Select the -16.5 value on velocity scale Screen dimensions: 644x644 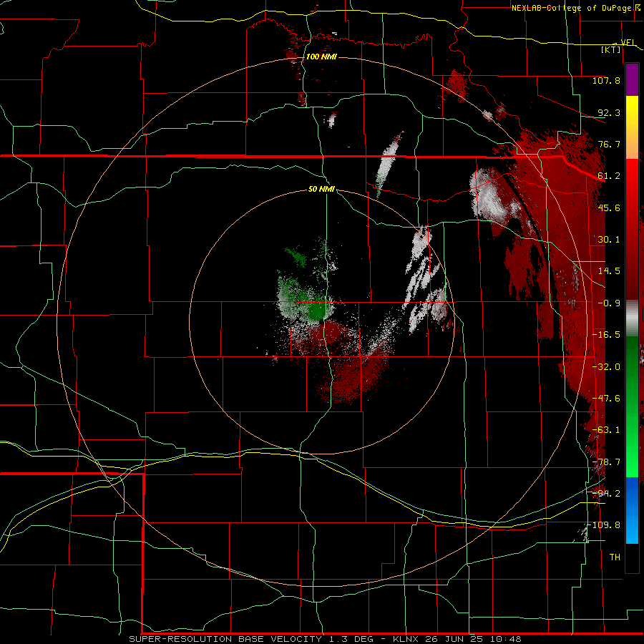click(x=606, y=335)
